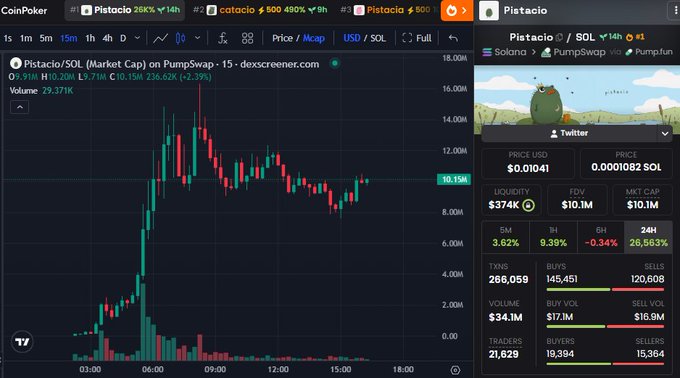The image size is (680, 378).
Task: Click the Pistacio token avatar in header
Action: [489, 11]
